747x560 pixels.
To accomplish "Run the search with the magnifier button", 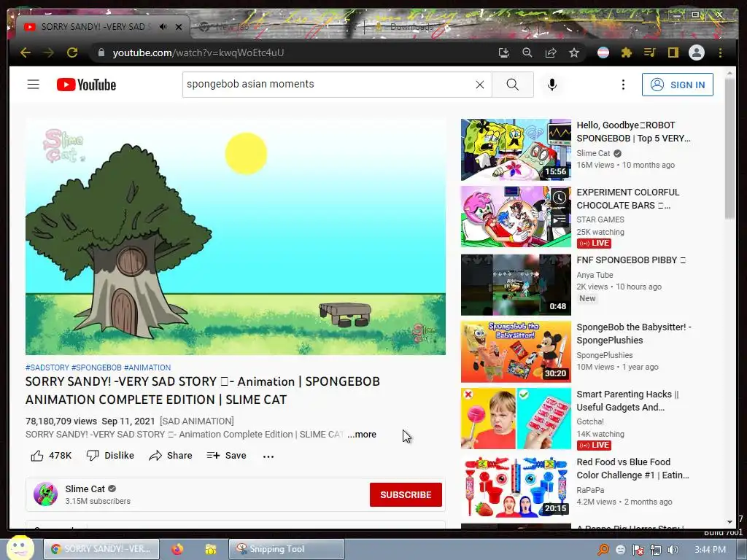I will point(513,85).
